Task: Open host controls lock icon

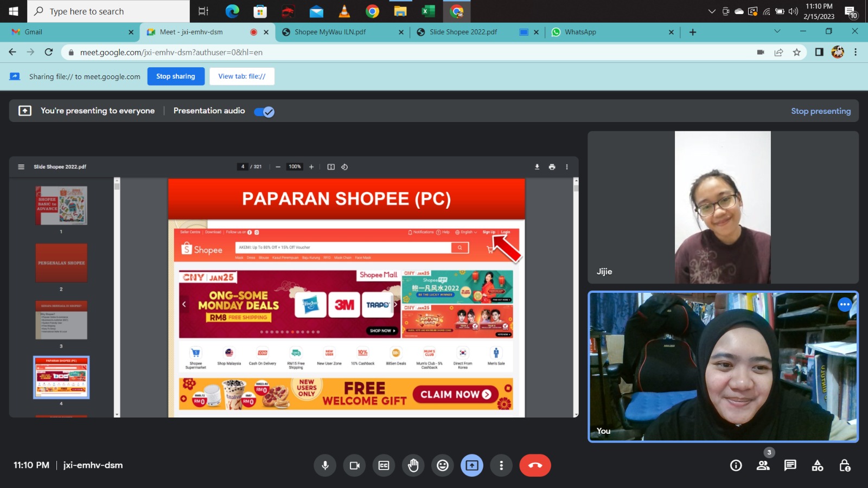Action: [x=844, y=465]
